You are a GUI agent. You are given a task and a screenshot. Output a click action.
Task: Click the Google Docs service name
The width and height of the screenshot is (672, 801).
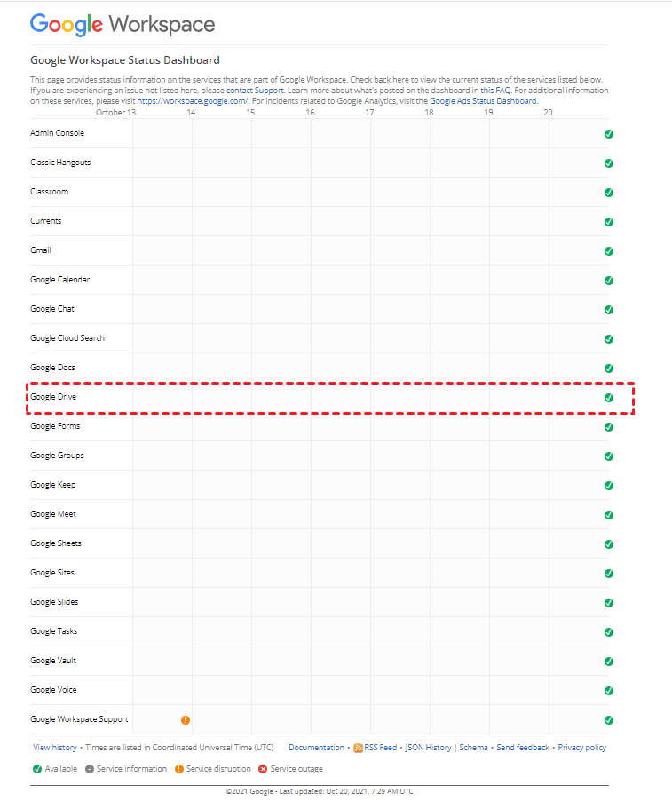click(52, 368)
